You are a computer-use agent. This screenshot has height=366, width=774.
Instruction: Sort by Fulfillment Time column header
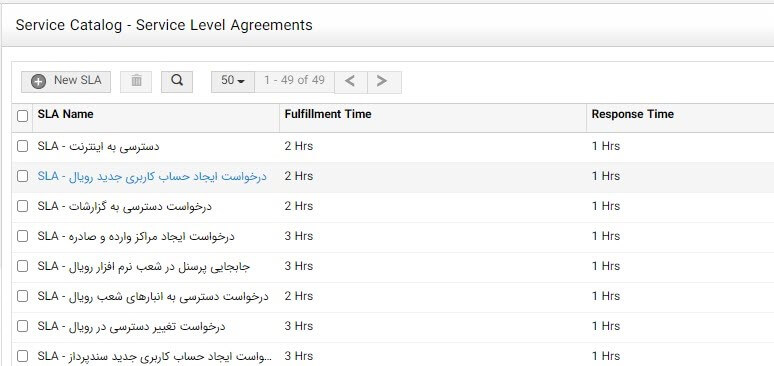tap(328, 114)
